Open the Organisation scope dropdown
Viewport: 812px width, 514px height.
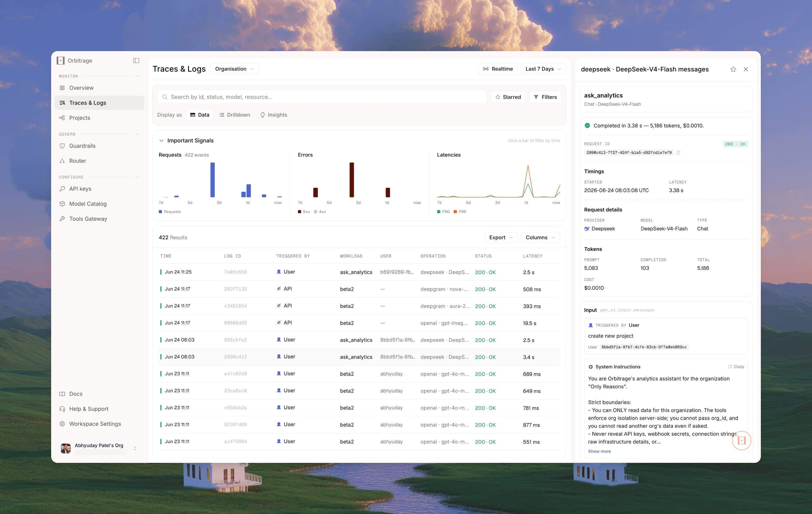pos(235,69)
